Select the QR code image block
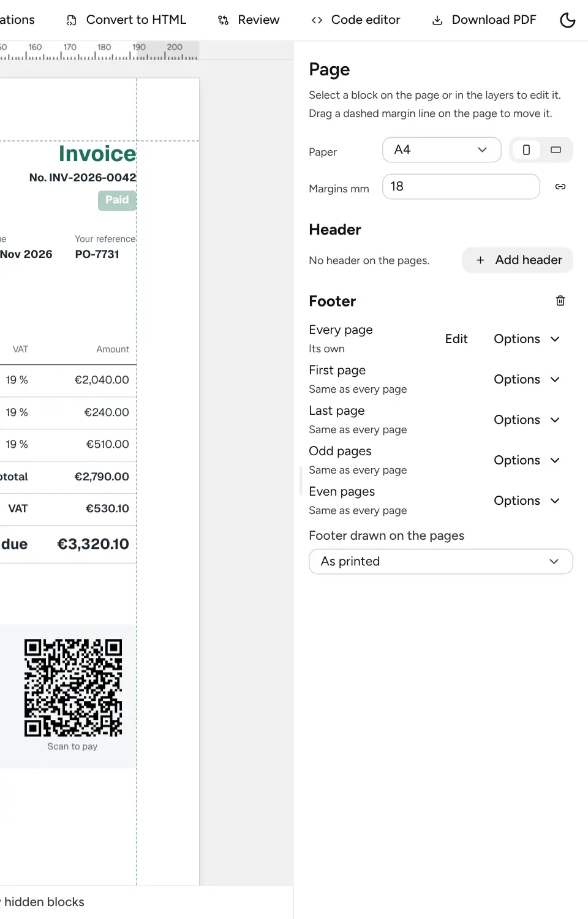This screenshot has width=588, height=919. click(x=73, y=688)
